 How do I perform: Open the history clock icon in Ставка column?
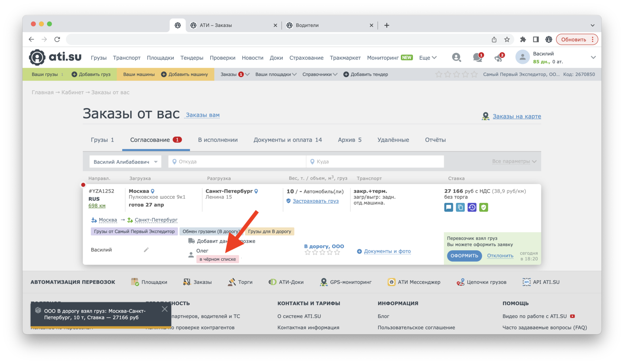pos(472,207)
